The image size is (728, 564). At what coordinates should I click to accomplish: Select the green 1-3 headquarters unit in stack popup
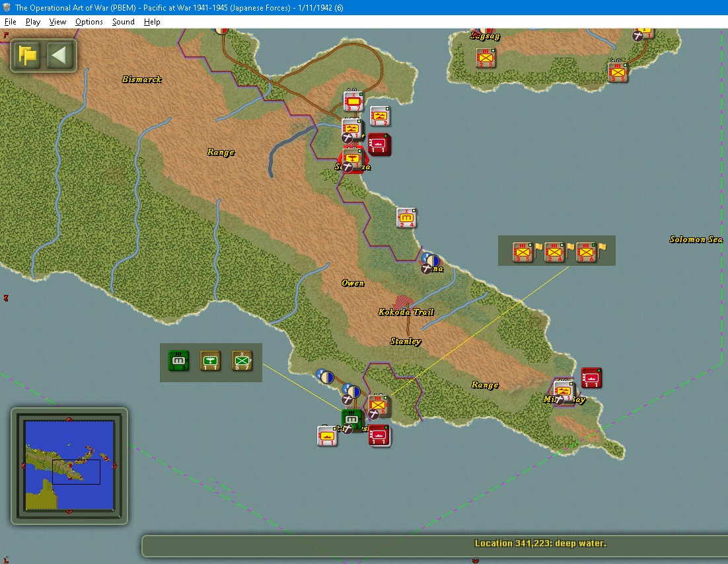pyautogui.click(x=179, y=361)
